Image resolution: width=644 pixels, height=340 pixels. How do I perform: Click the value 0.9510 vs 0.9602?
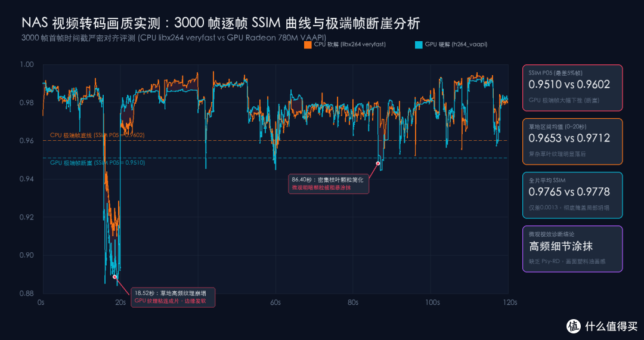569,85
